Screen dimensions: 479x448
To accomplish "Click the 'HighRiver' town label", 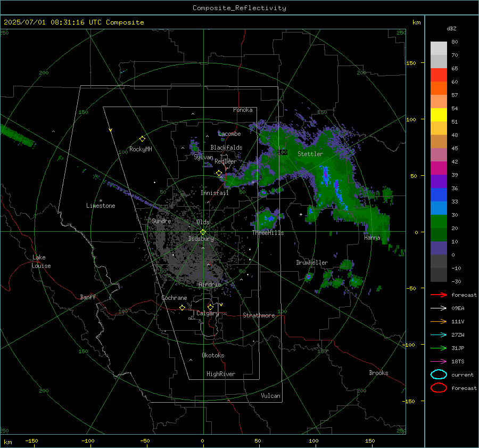I will coord(221,374).
